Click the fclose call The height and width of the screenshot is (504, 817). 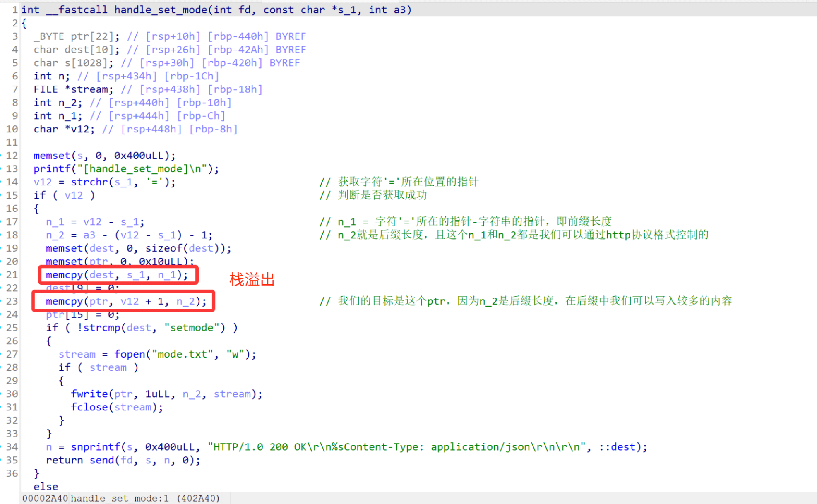pyautogui.click(x=89, y=407)
